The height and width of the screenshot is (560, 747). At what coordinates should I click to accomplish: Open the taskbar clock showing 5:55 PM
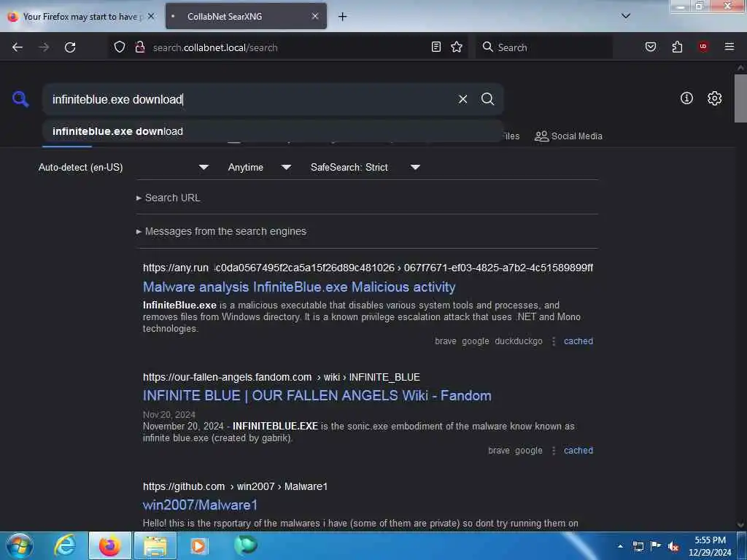tap(710, 546)
